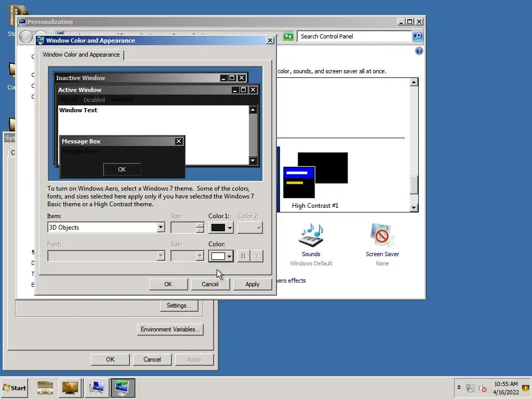Screen dimensions: 532x399
Task: Click the Screen Saver link label
Action: 382,254
